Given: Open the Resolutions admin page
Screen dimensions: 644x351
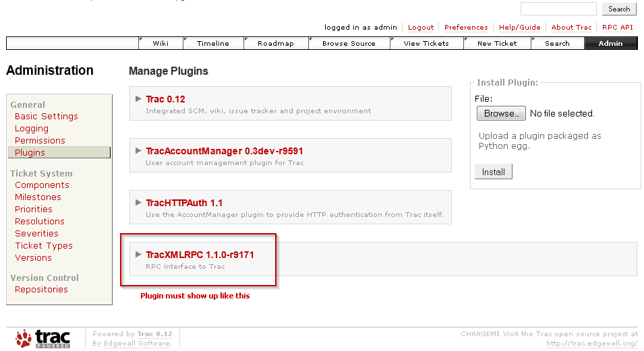Looking at the screenshot, I should coord(40,221).
